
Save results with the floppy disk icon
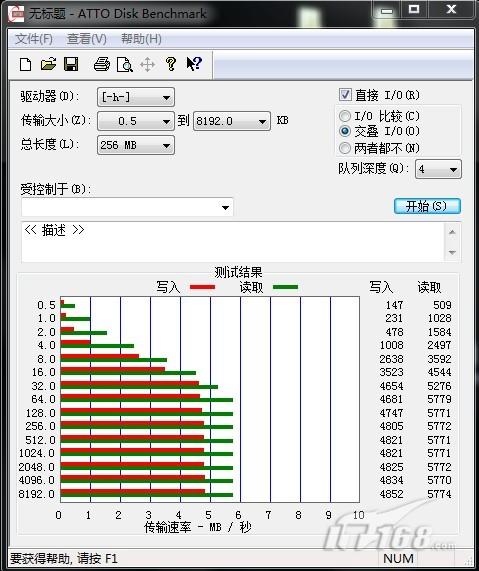coord(71,64)
